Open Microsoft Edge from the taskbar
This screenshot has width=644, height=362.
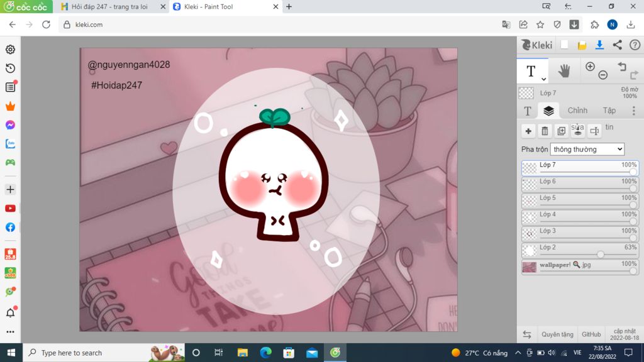266,353
